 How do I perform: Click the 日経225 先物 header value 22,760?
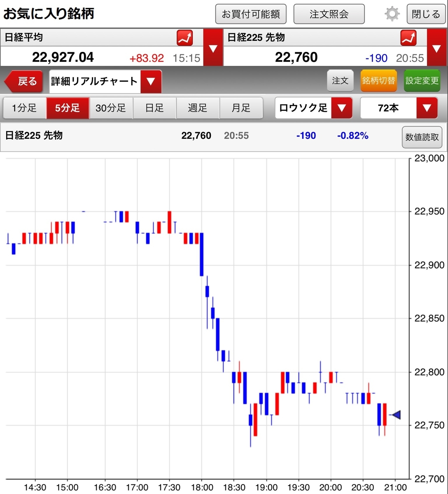click(296, 57)
